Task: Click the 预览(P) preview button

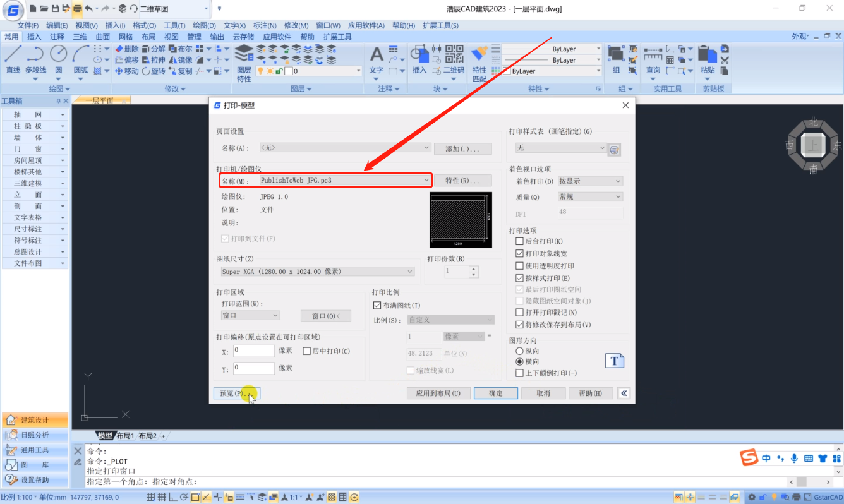Action: [236, 393]
